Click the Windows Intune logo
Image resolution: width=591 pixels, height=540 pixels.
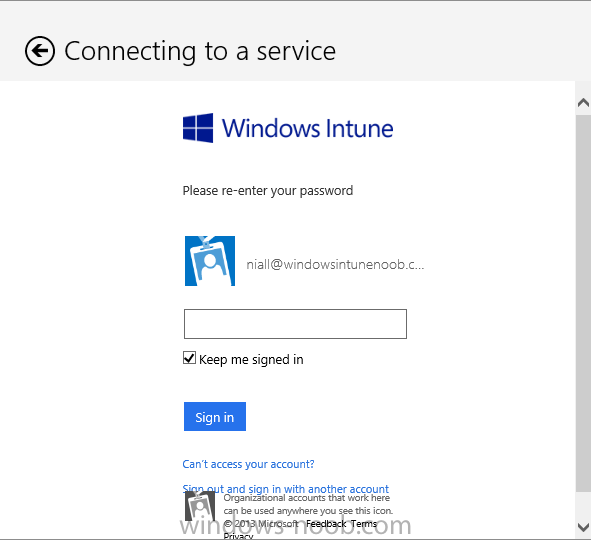click(x=288, y=128)
